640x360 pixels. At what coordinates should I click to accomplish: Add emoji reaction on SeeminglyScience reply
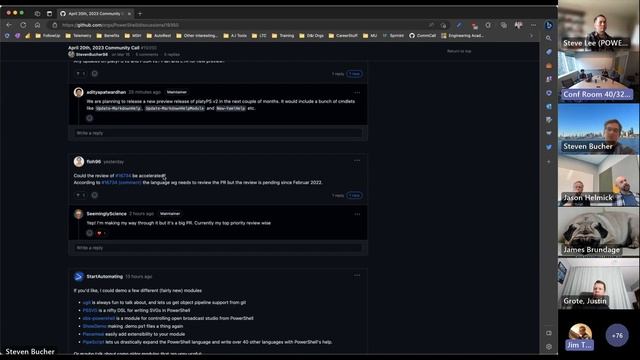(90, 233)
